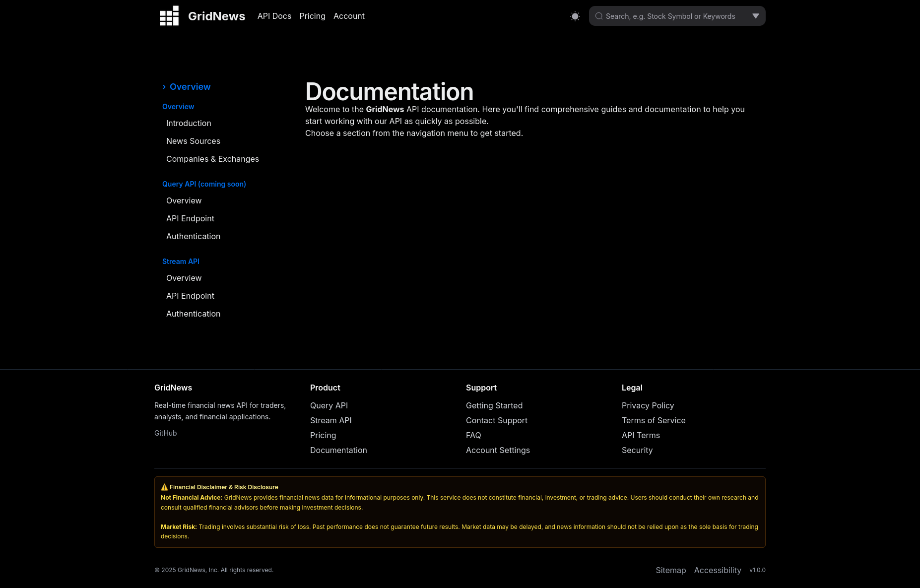The width and height of the screenshot is (920, 588).
Task: Open Query API in footer Product list
Action: tap(329, 405)
